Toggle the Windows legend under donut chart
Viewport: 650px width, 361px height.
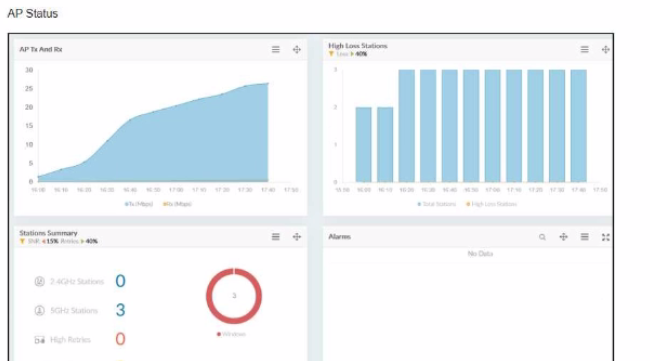pos(231,334)
